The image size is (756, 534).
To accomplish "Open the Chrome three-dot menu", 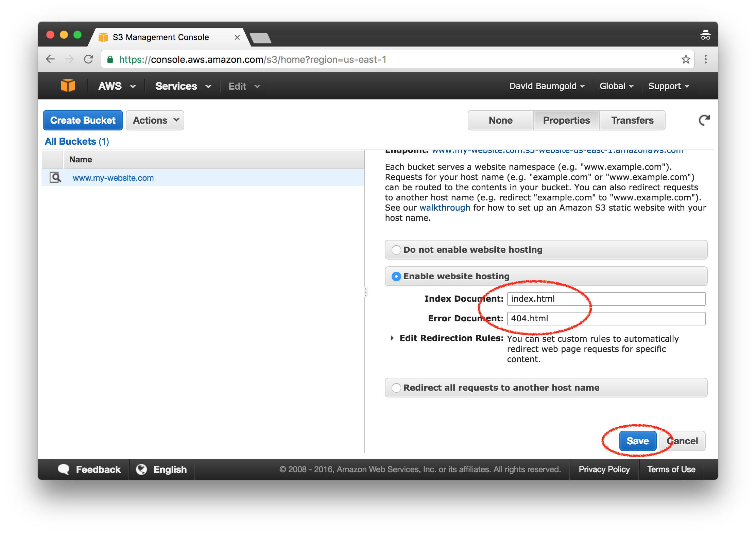I will (x=706, y=59).
